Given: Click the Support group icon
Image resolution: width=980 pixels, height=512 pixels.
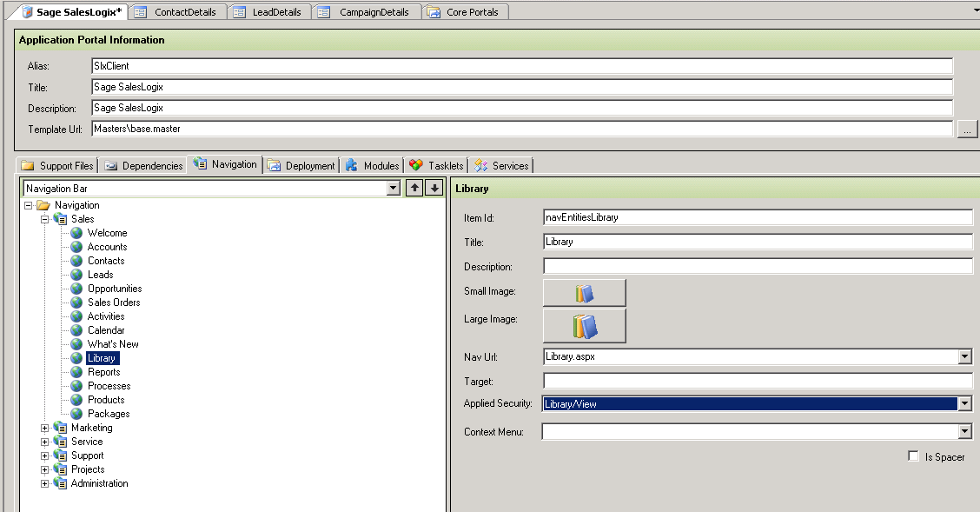Looking at the screenshot, I should 60,455.
